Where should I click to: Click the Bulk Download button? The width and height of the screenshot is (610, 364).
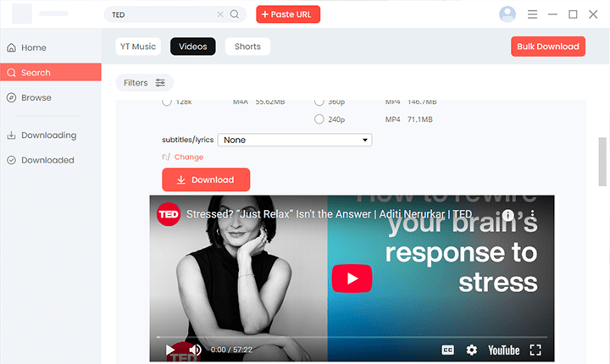(548, 47)
